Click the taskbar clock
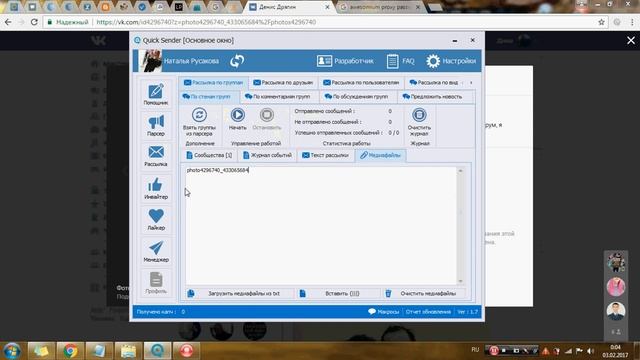 (x=615, y=351)
